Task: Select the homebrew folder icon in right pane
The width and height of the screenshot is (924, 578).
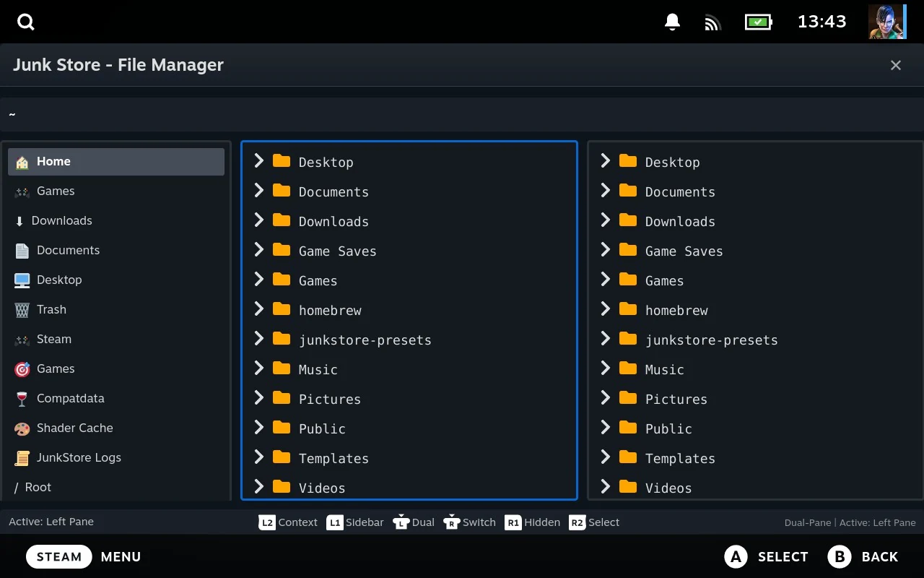Action: [628, 309]
